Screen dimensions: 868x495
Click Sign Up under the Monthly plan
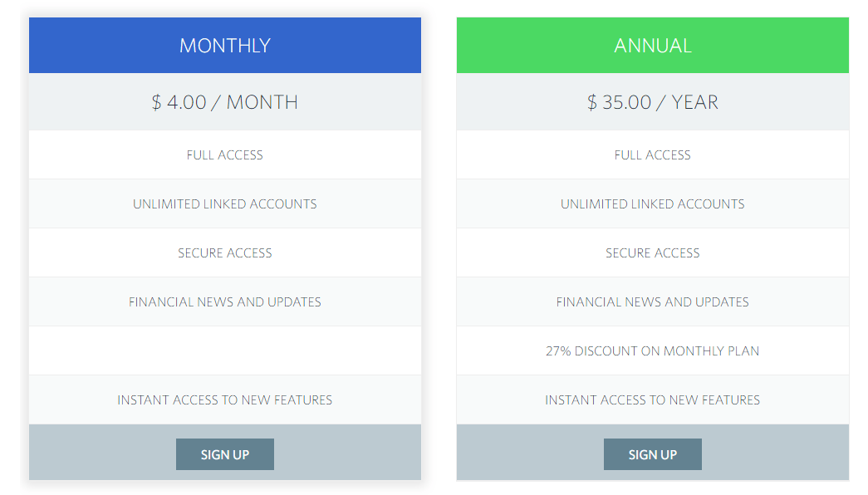(x=224, y=454)
